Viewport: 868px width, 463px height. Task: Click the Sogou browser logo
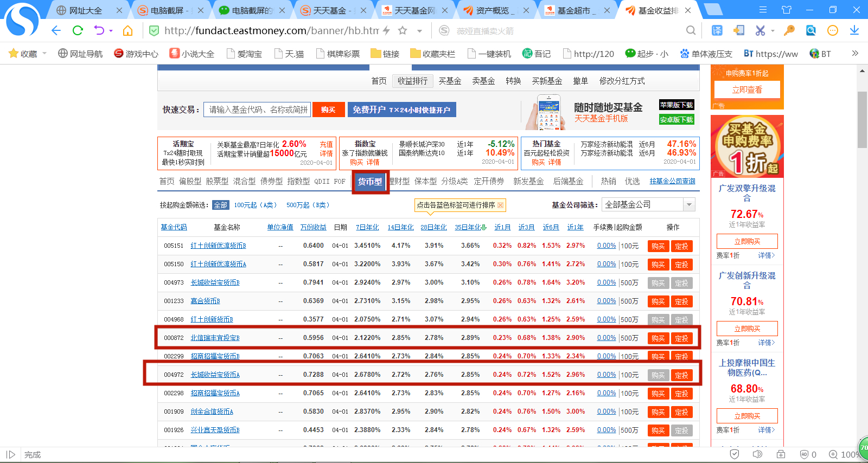tap(22, 20)
